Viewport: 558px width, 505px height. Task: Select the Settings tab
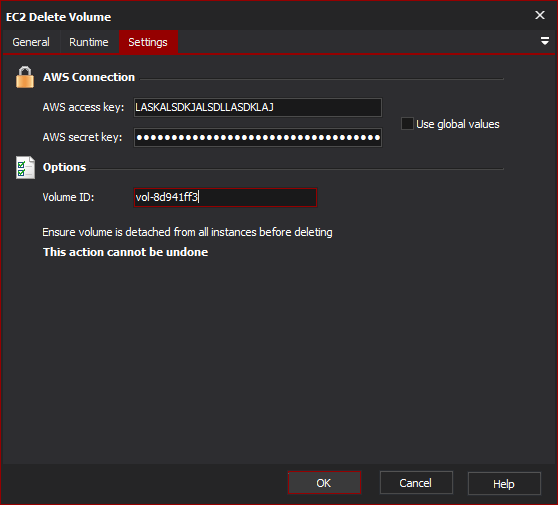point(148,42)
